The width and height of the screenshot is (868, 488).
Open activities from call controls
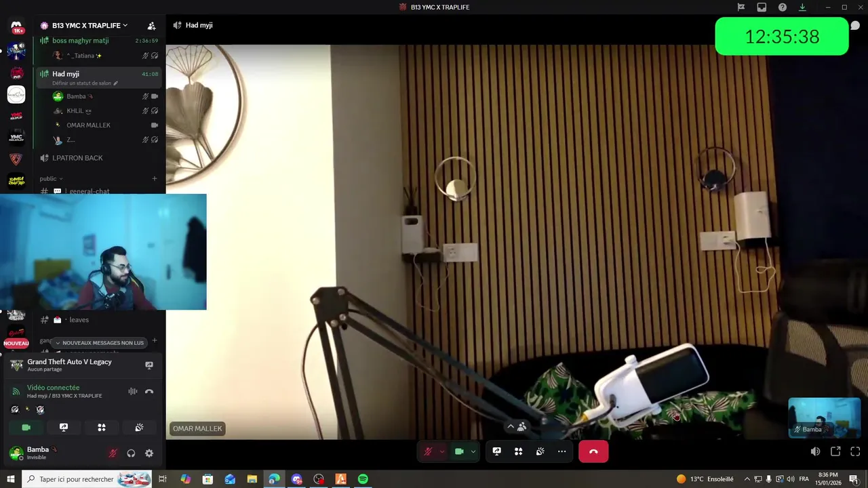pos(519,451)
